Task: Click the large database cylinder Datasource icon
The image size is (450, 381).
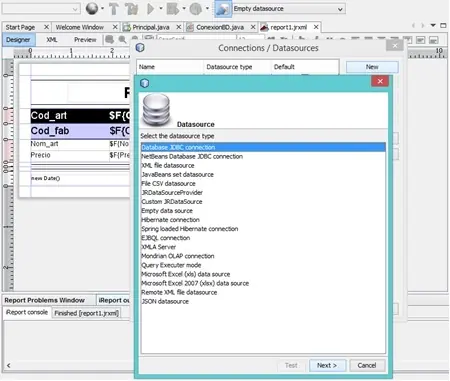Action: coord(156,110)
